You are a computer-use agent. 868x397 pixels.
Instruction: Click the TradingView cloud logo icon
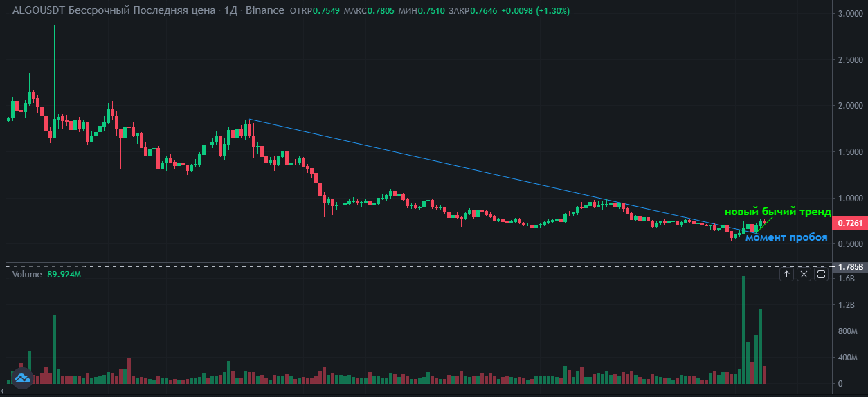click(x=21, y=378)
